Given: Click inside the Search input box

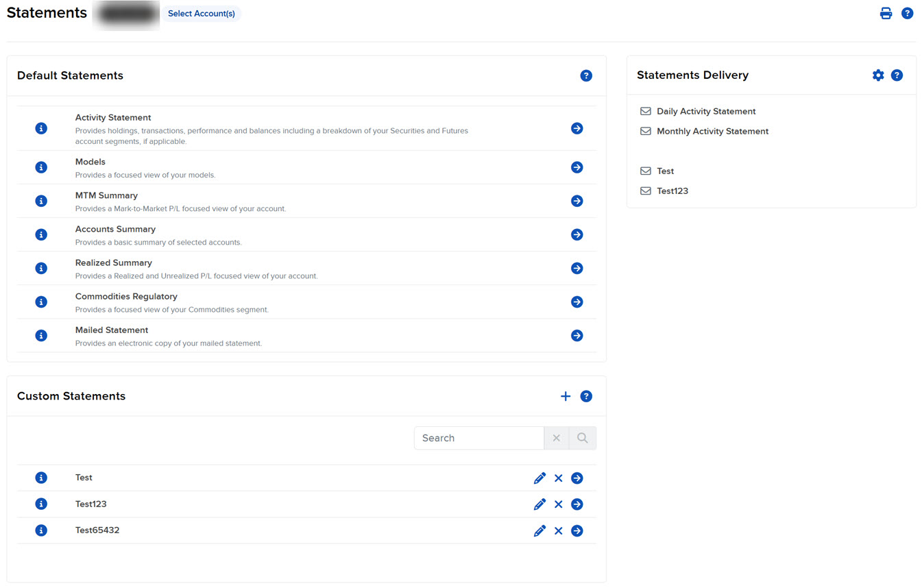Looking at the screenshot, I should (478, 437).
